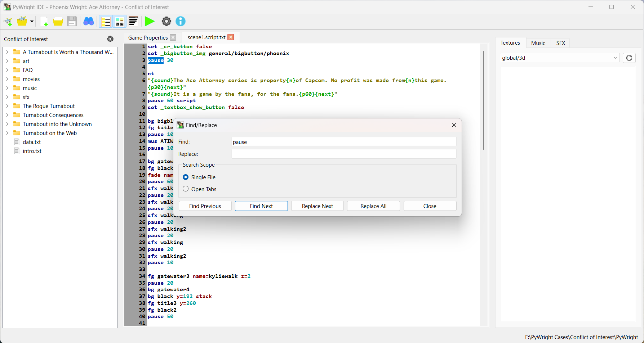The image size is (644, 343).
Task: Refresh the textures list
Action: coord(629,58)
